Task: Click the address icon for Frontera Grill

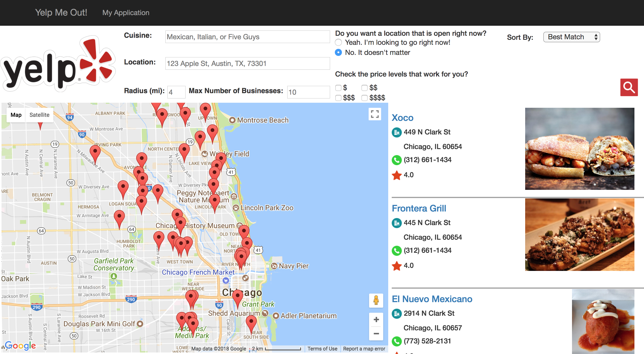Action: click(x=397, y=223)
